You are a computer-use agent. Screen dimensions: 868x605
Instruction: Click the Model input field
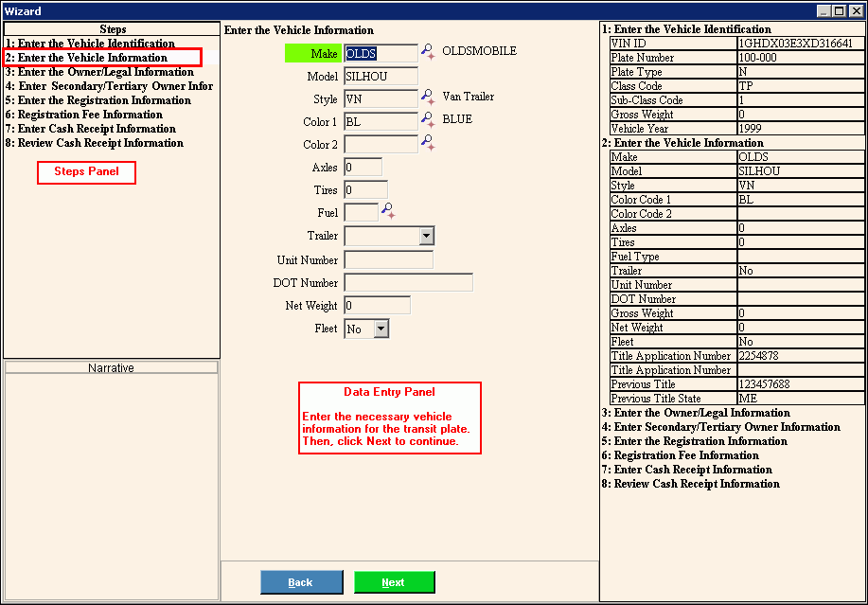pos(381,77)
